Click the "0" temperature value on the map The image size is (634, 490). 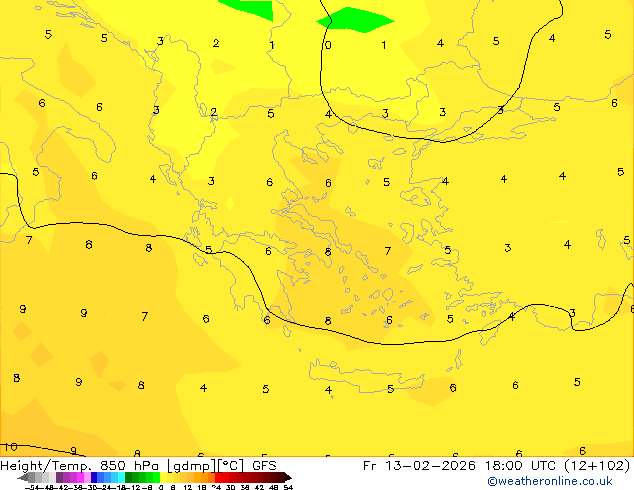(x=328, y=45)
